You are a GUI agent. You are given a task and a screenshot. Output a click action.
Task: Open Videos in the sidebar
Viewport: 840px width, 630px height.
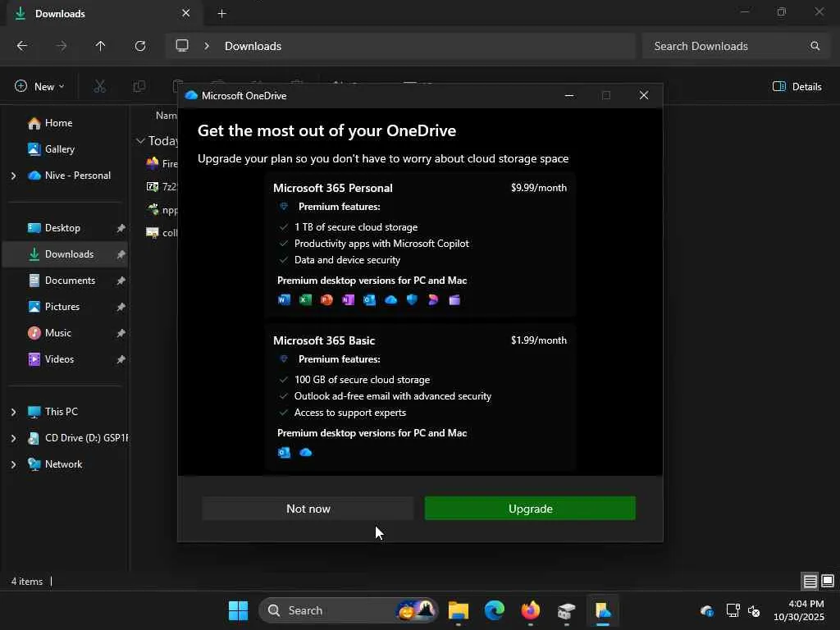tap(59, 359)
